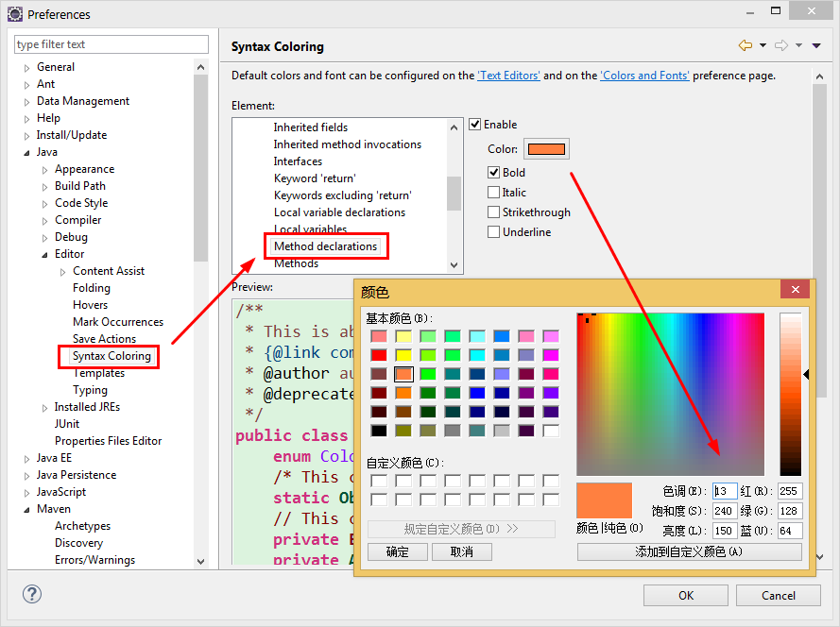This screenshot has height=627, width=840.
Task: Pick the white basic color swatch
Action: pyautogui.click(x=551, y=431)
